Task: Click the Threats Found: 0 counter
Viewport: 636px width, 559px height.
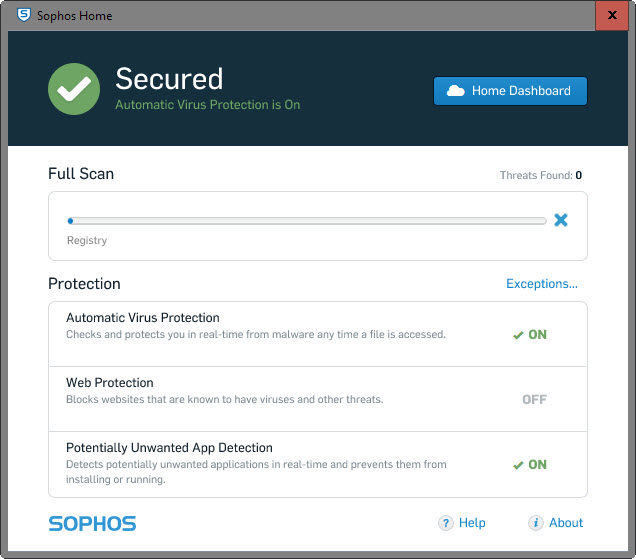Action: (x=541, y=175)
